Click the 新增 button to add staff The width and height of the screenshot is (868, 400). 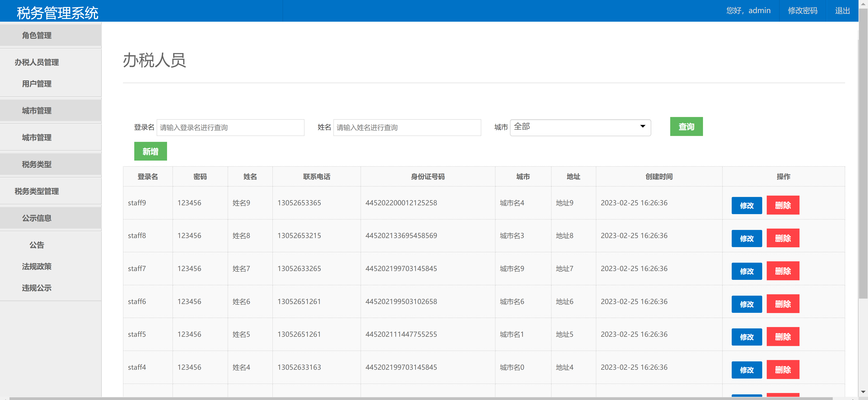(150, 151)
